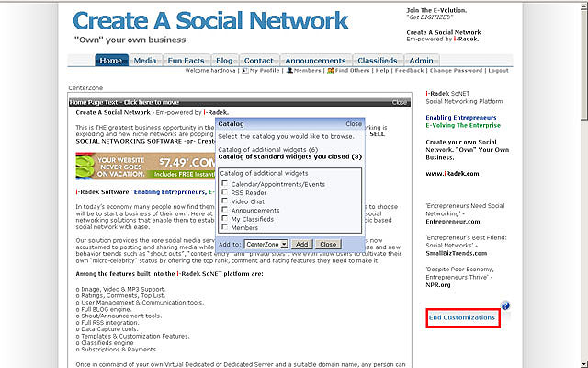Switch to the Media tab

click(x=144, y=61)
